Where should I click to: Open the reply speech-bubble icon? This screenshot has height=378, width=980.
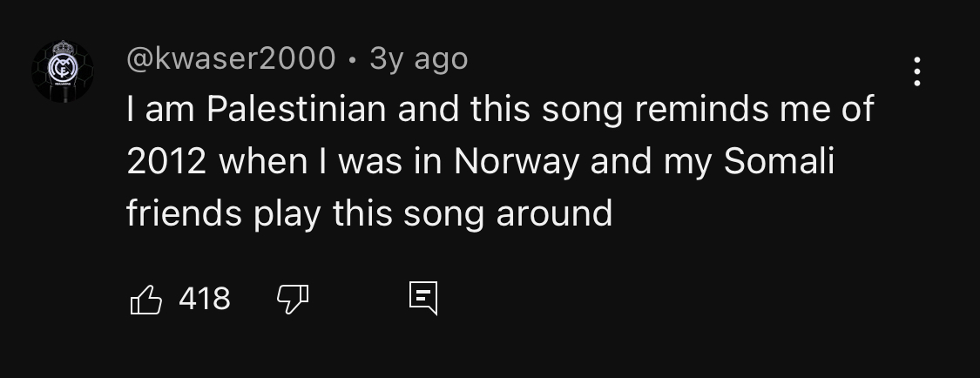click(423, 299)
